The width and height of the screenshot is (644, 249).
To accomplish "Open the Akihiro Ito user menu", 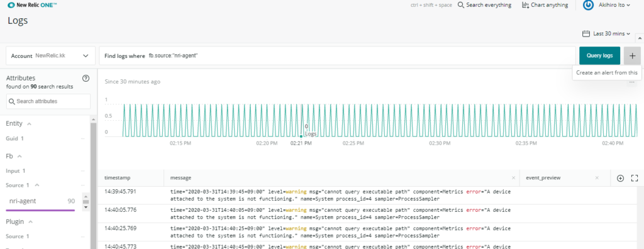I will click(x=606, y=5).
